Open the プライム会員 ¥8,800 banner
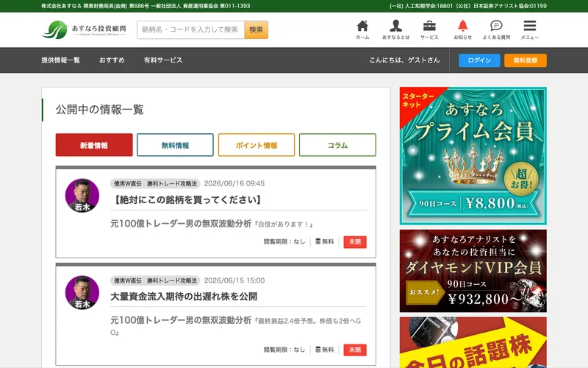 click(473, 156)
